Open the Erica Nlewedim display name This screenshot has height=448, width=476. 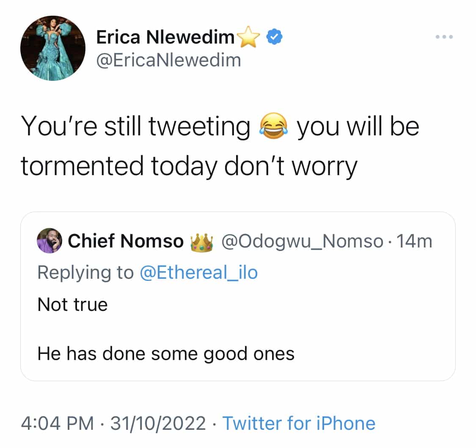point(165,38)
